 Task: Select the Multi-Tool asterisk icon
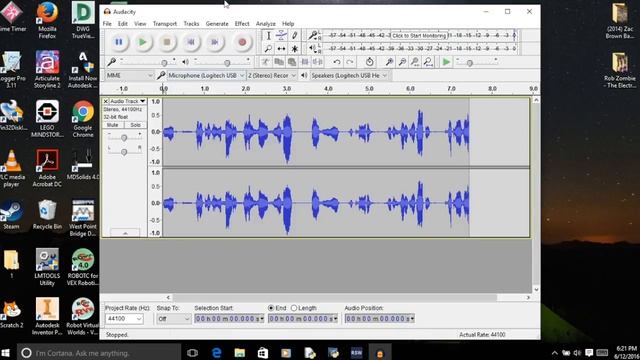pyautogui.click(x=294, y=49)
